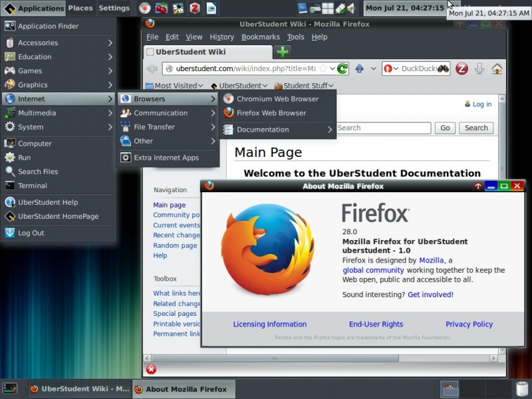Open Application Finder from the menu

click(x=59, y=26)
